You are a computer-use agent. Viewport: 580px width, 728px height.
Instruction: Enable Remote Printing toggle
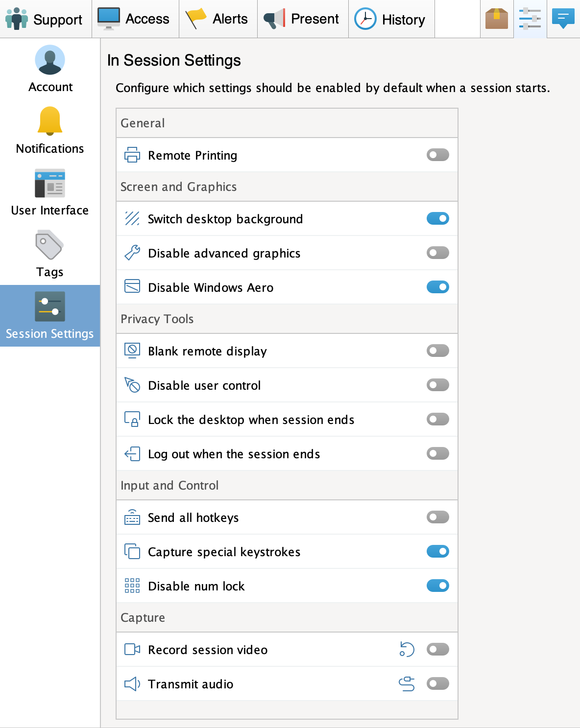[438, 155]
